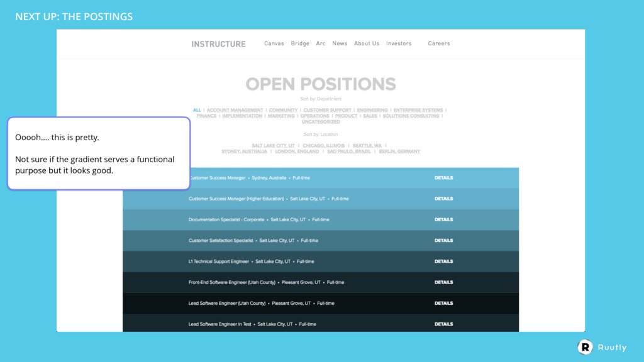Select the ALL department filter
The width and height of the screenshot is (644, 362).
coord(197,110)
